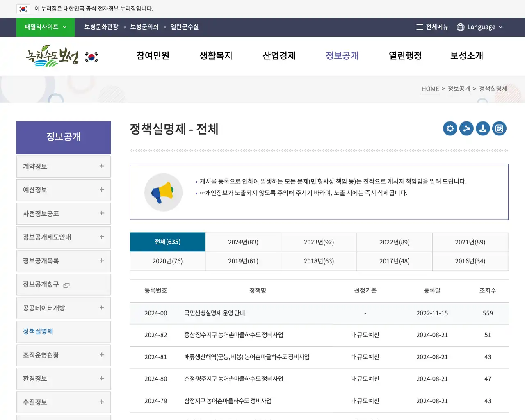Click the 선정기준 column header
The width and height of the screenshot is (525, 420).
pos(365,291)
